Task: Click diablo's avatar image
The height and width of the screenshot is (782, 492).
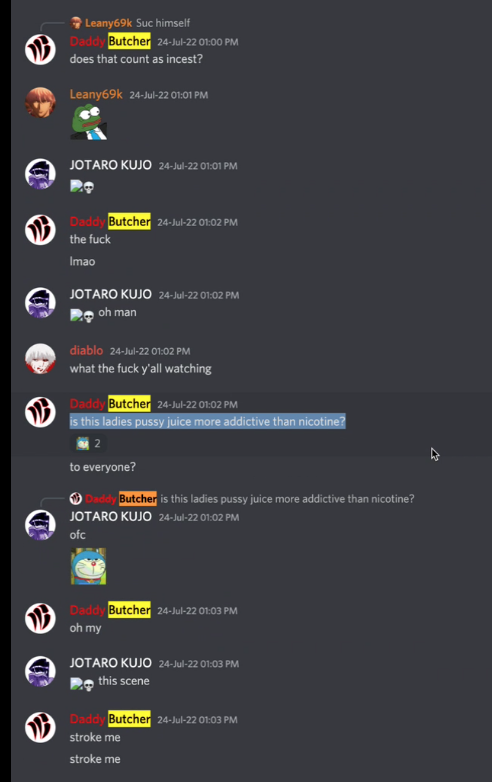Action: coord(40,359)
